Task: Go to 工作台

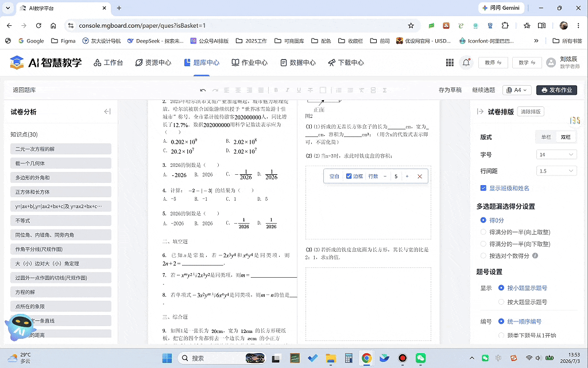Action: pos(109,63)
